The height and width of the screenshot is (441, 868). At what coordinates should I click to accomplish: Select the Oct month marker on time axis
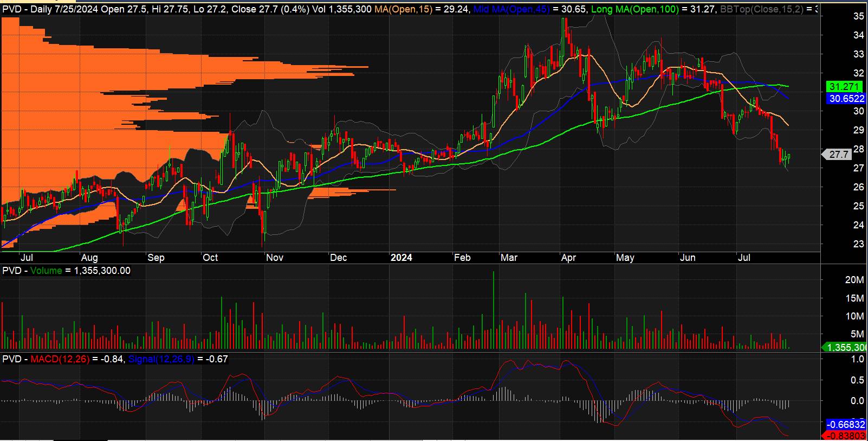pyautogui.click(x=210, y=258)
